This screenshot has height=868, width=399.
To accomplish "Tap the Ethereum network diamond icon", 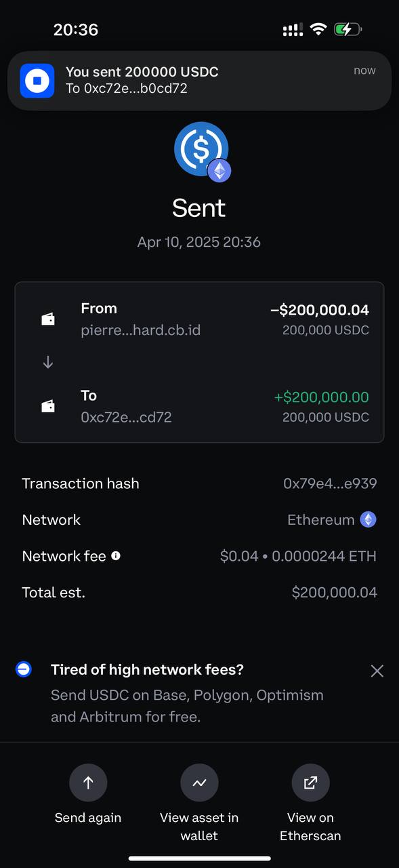I will pyautogui.click(x=368, y=519).
